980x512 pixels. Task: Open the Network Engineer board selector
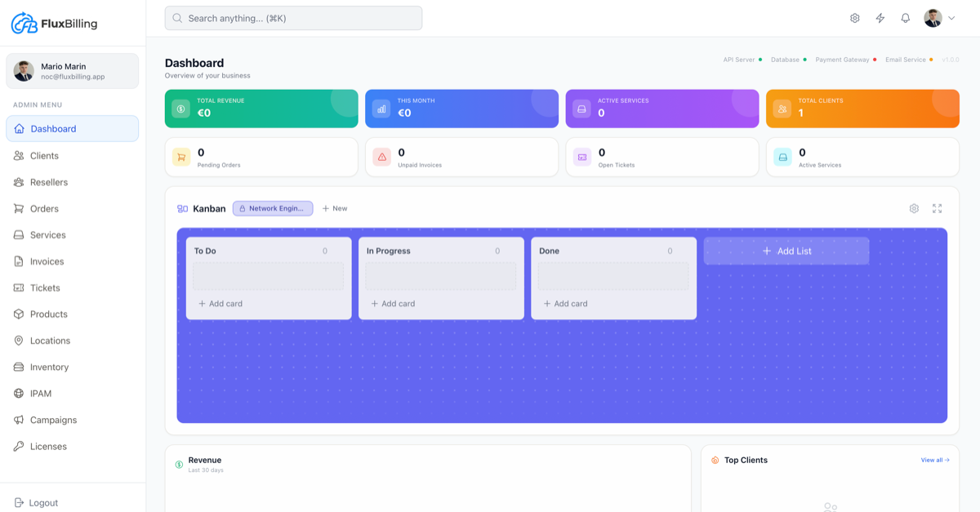coord(273,208)
